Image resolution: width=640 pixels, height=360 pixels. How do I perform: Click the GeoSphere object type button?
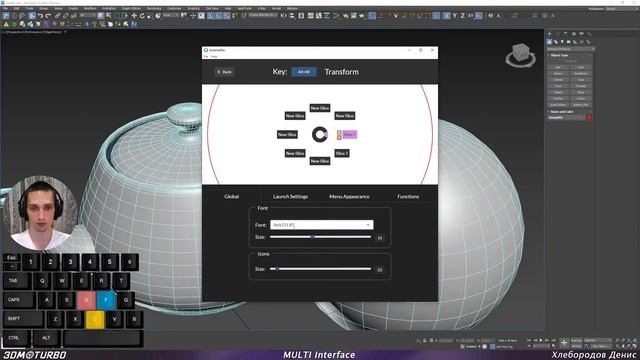(580, 73)
